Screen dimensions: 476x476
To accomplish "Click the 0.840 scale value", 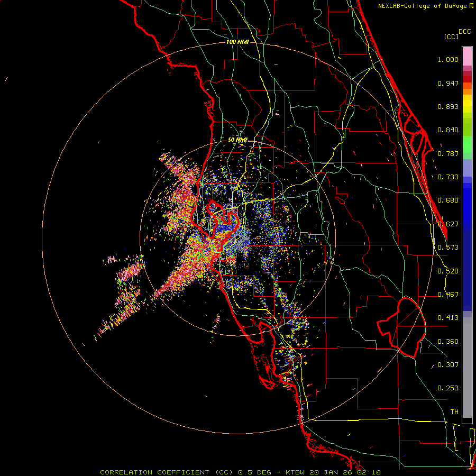I will tap(448, 130).
